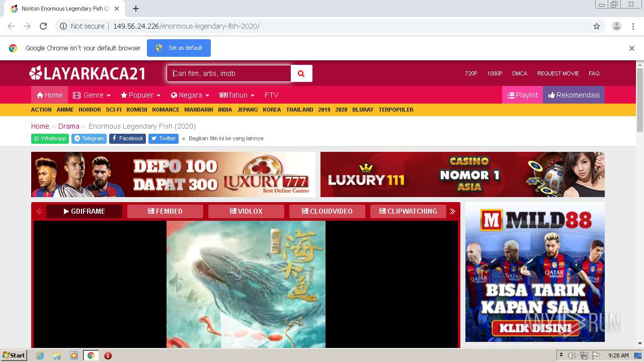This screenshot has height=362, width=644.
Task: Share the film on Twitter
Action: (x=164, y=139)
